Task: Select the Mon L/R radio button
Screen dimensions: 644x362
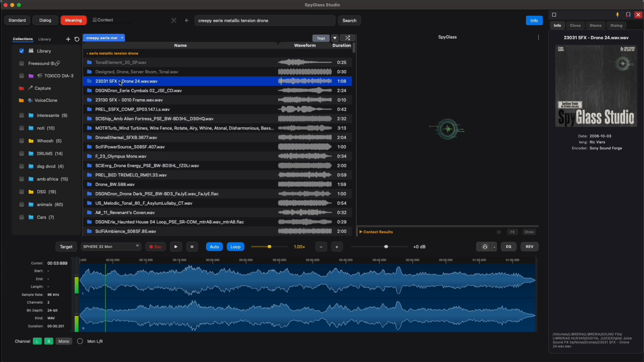Action: coord(80,341)
